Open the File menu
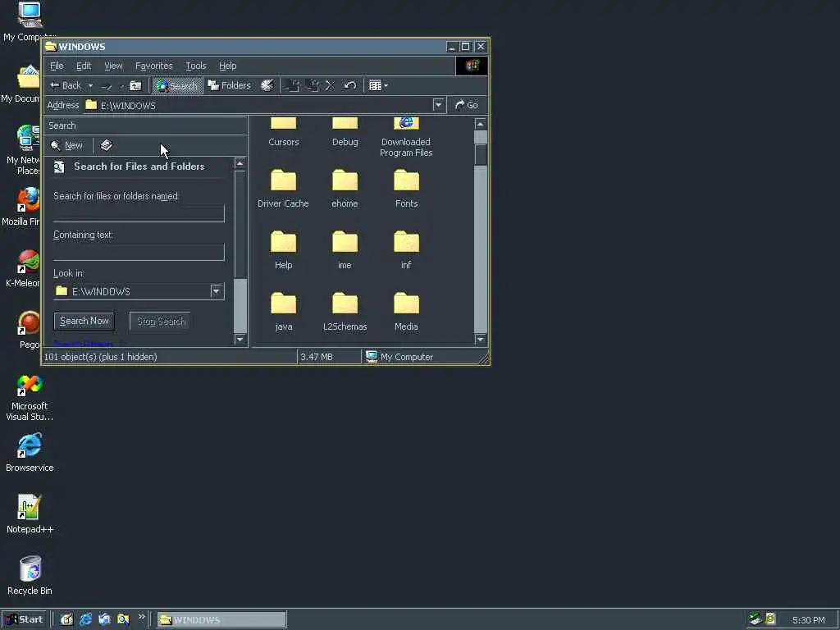The width and height of the screenshot is (840, 630). (x=57, y=66)
